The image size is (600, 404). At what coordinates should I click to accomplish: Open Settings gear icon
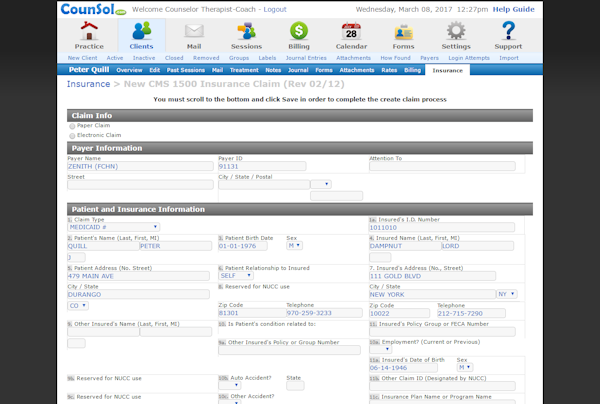click(456, 32)
